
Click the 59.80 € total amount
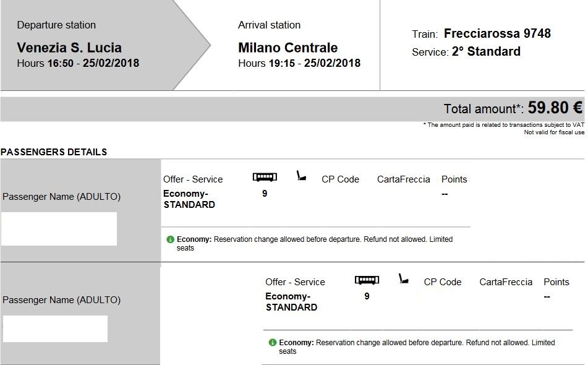click(x=555, y=108)
